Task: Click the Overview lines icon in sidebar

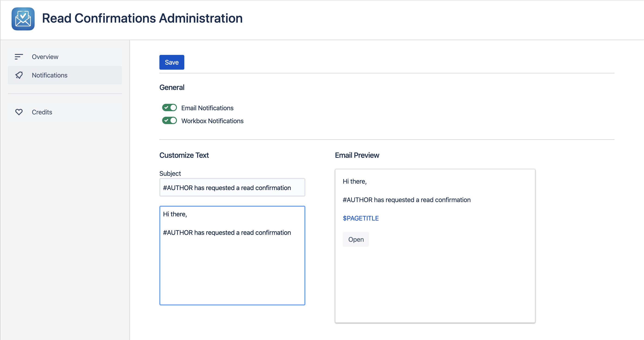Action: tap(19, 57)
